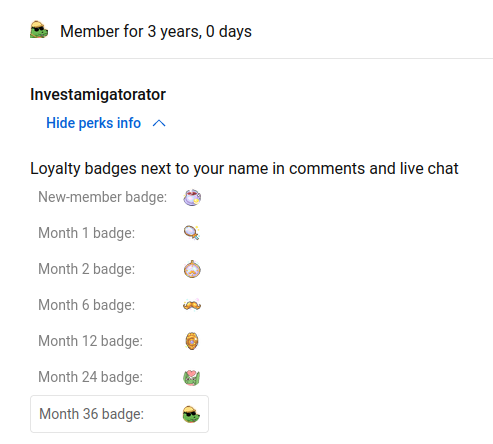The width and height of the screenshot is (493, 444).
Task: Click the Loyalty badges section heading
Action: click(x=244, y=169)
